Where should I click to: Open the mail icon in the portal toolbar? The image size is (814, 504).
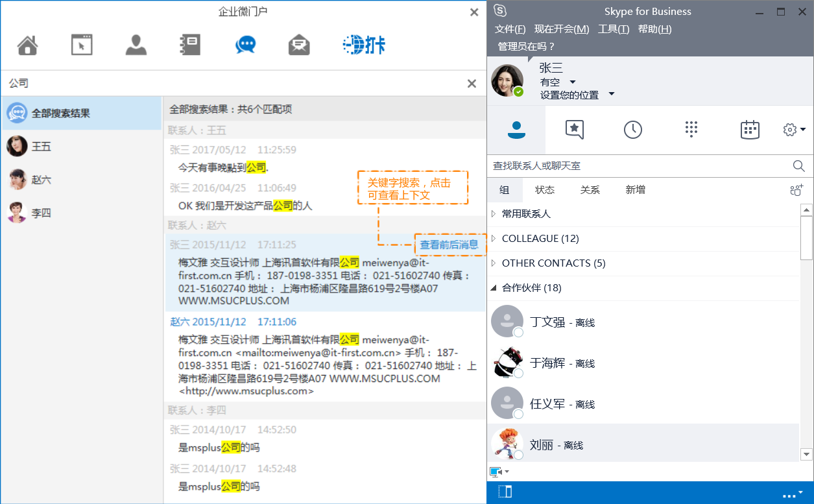tap(299, 45)
